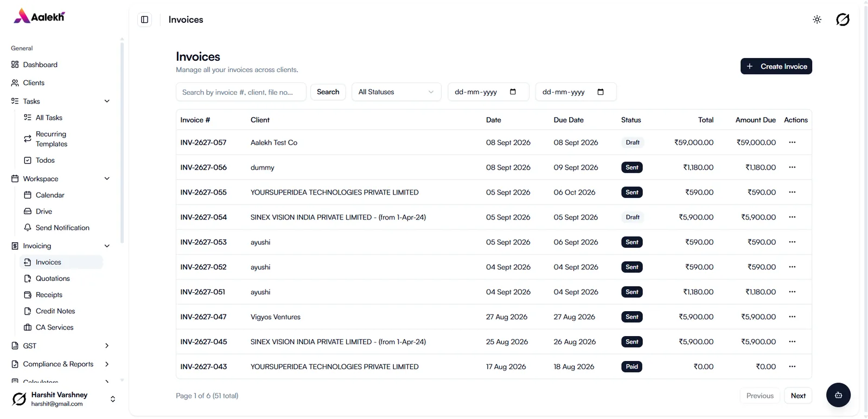Click the Invoice # column header
This screenshot has height=419, width=868.
pyautogui.click(x=195, y=120)
